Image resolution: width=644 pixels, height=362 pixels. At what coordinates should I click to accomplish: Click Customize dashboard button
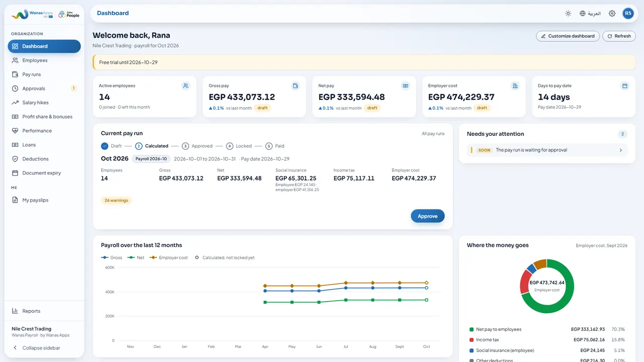tap(568, 36)
